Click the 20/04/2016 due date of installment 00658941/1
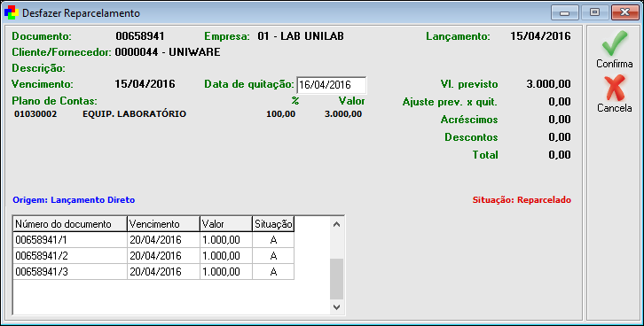Viewport: 644px width, 326px height. [155, 240]
